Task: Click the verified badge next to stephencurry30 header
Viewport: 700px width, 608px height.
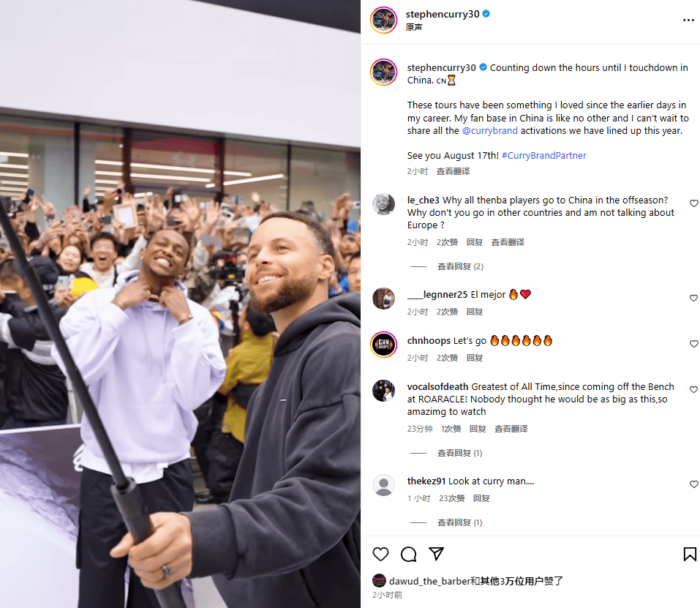Action: pyautogui.click(x=486, y=14)
